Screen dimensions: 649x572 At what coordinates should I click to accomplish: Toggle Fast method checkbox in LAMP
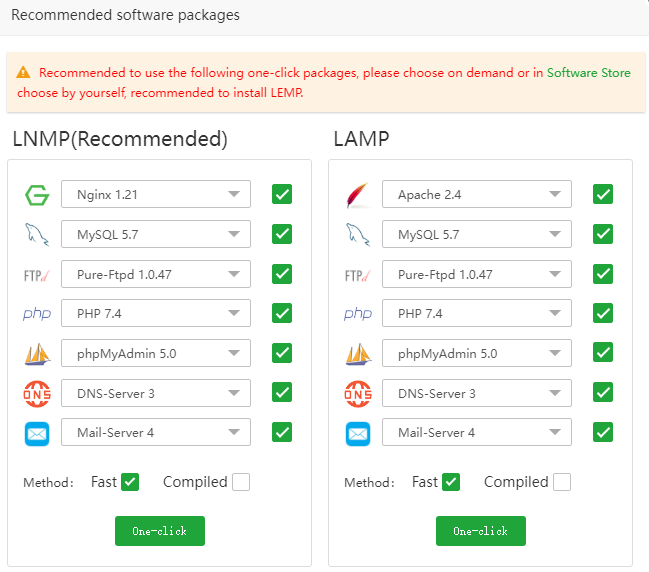[x=451, y=482]
